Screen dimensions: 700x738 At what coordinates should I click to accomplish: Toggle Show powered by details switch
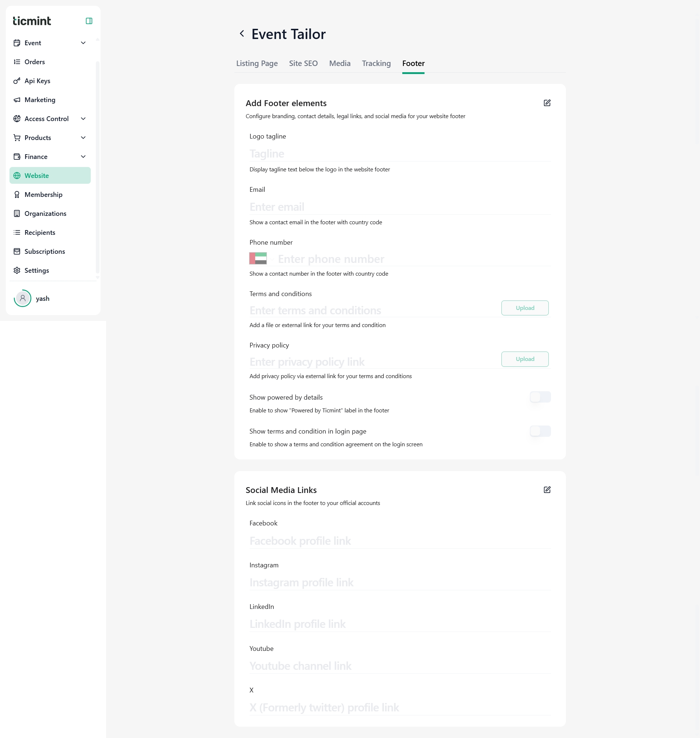point(540,397)
